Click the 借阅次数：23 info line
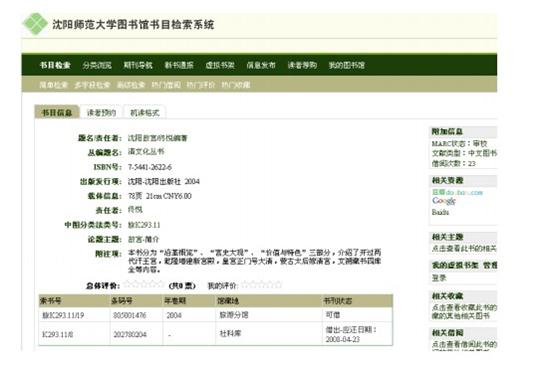Screen dimensions: 560x366 click(x=453, y=164)
